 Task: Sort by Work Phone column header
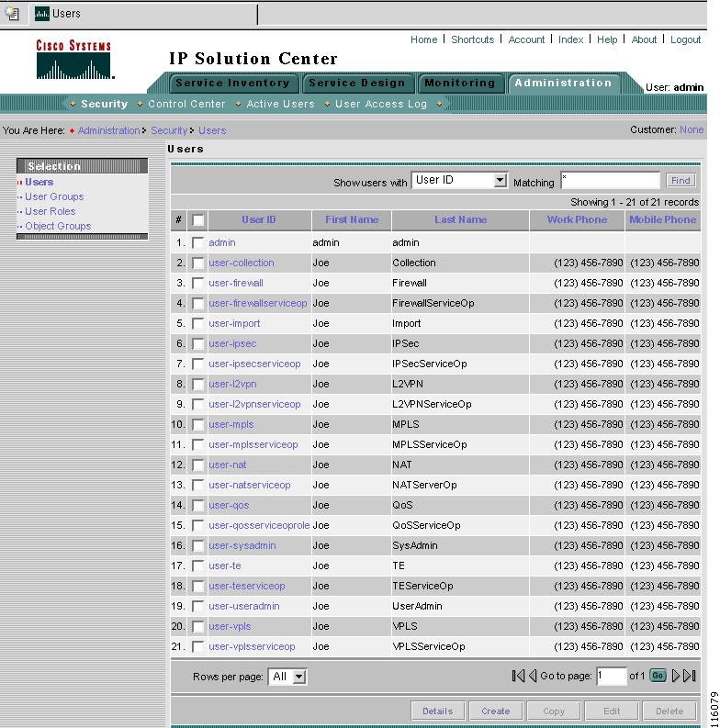(x=577, y=219)
